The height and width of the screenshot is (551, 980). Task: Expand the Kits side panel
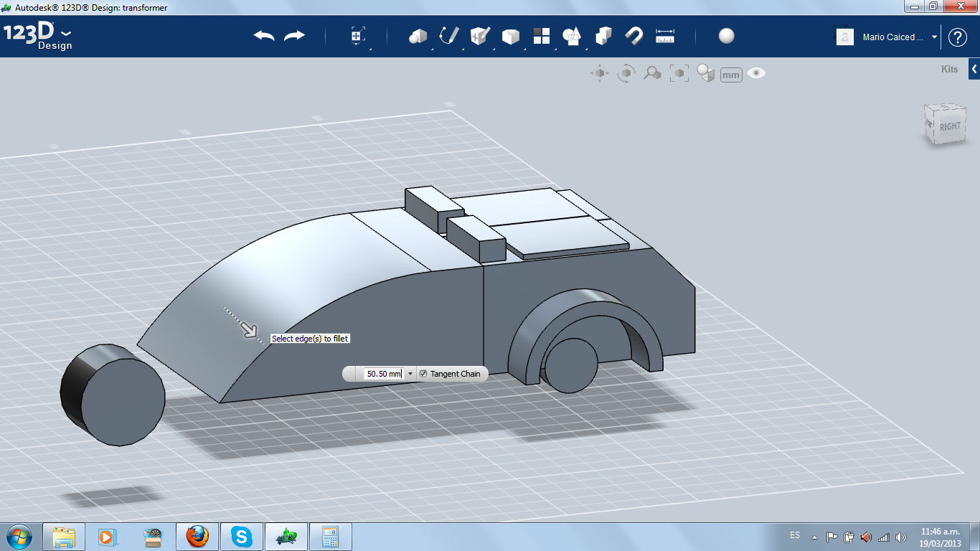pos(974,70)
